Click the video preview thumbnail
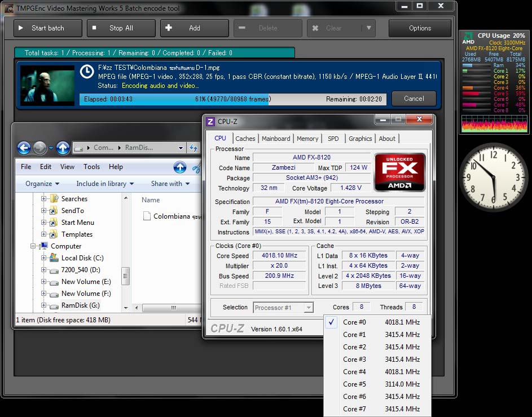The width and height of the screenshot is (532, 417). pyautogui.click(x=48, y=85)
